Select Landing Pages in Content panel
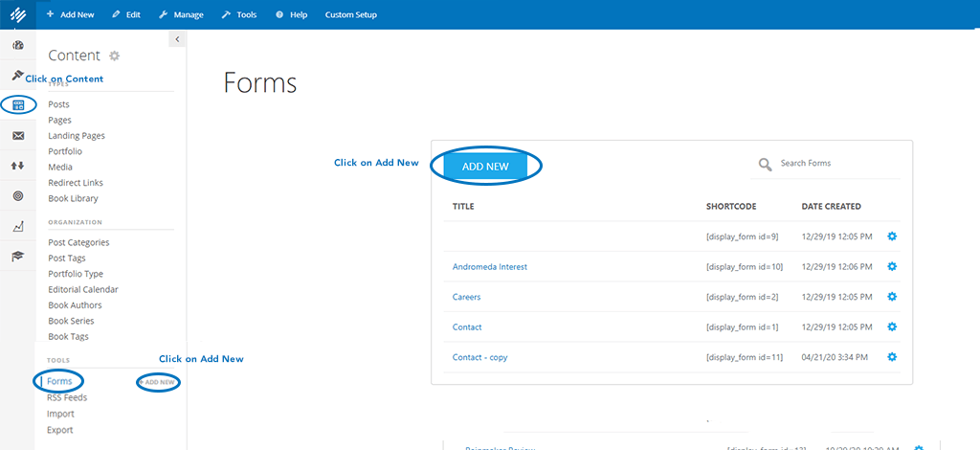Screen dimensions: 980x450 click(77, 136)
